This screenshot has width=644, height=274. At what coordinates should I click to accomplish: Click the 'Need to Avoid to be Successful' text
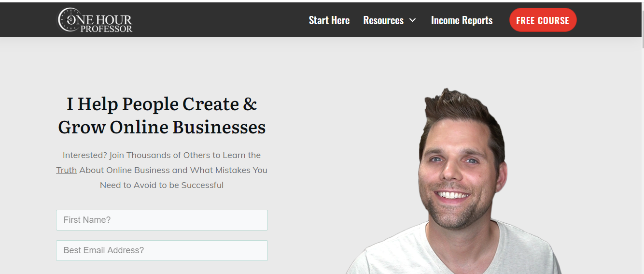162,185
